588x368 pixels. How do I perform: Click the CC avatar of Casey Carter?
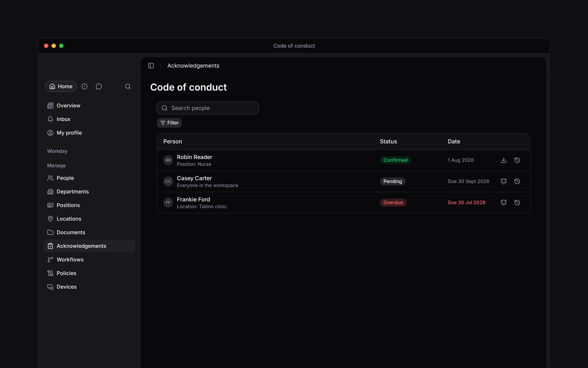pos(168,181)
